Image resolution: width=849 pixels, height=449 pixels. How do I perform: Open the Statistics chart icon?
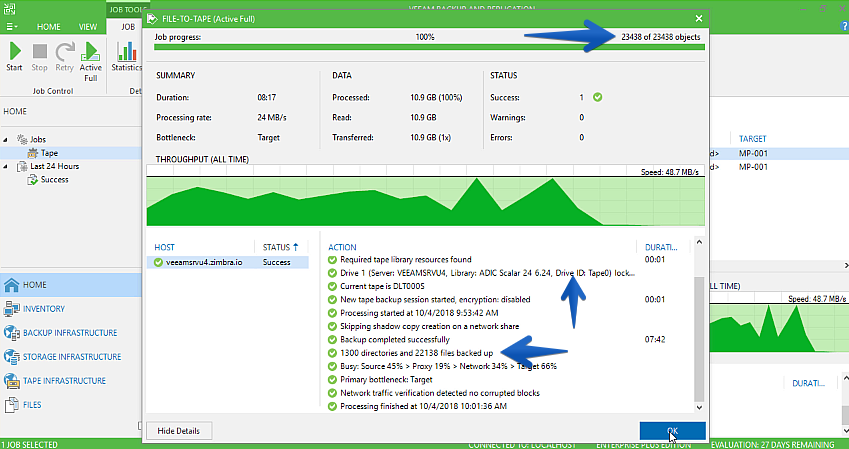pos(127,57)
